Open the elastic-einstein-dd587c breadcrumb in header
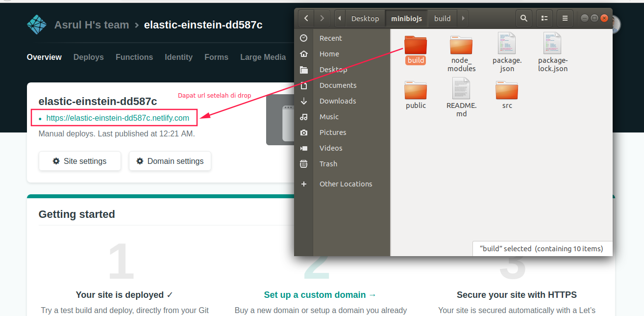This screenshot has width=644, height=316. (203, 25)
